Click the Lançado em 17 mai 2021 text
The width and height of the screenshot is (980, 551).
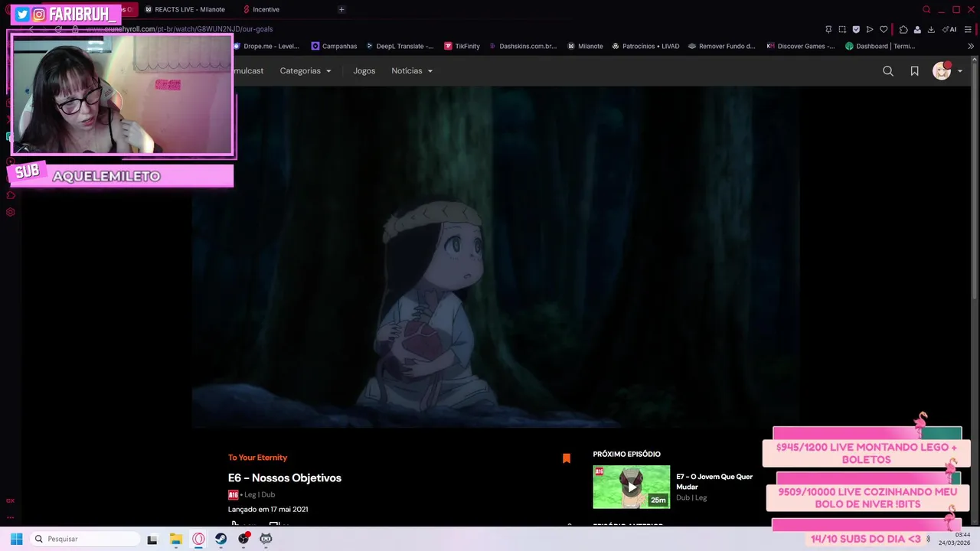click(x=268, y=509)
